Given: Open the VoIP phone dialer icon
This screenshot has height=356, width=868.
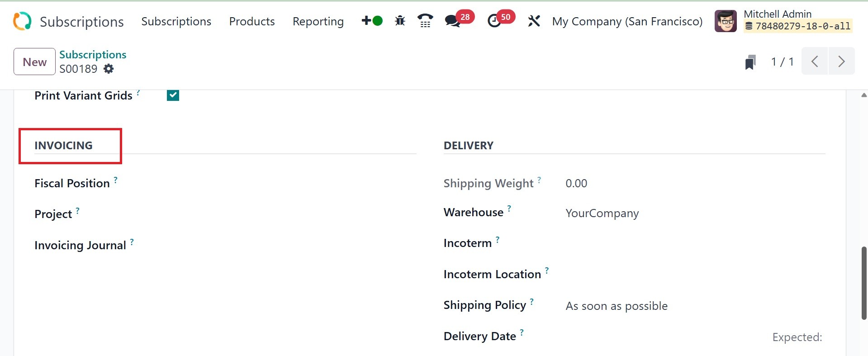Looking at the screenshot, I should [425, 21].
